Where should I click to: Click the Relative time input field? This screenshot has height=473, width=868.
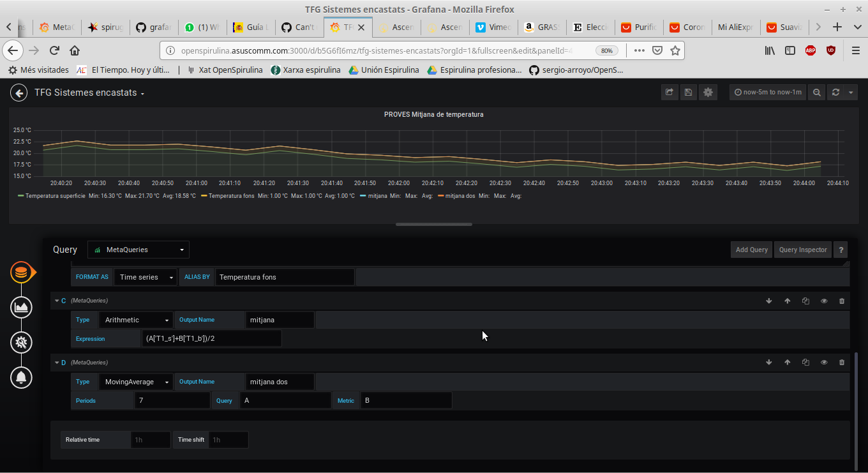pos(150,439)
